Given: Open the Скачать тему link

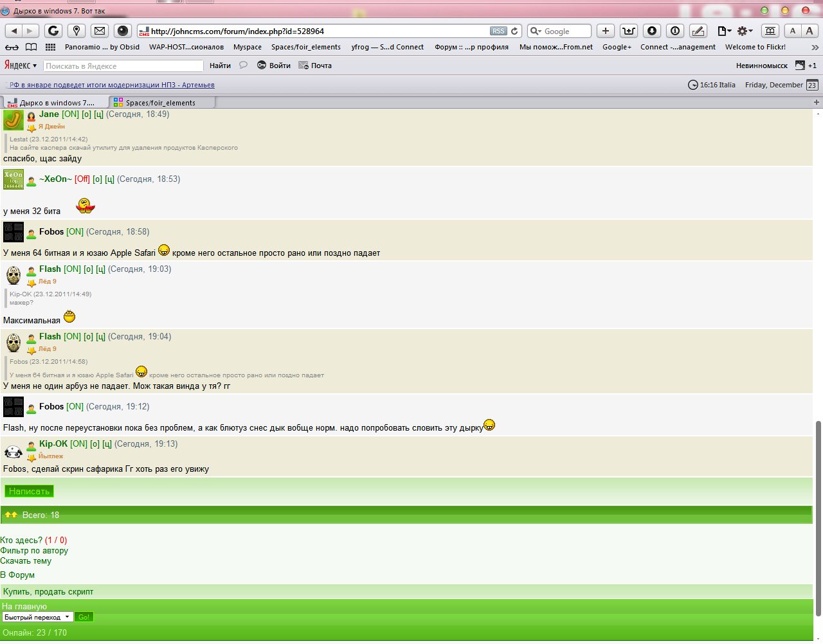Looking at the screenshot, I should pyautogui.click(x=26, y=561).
